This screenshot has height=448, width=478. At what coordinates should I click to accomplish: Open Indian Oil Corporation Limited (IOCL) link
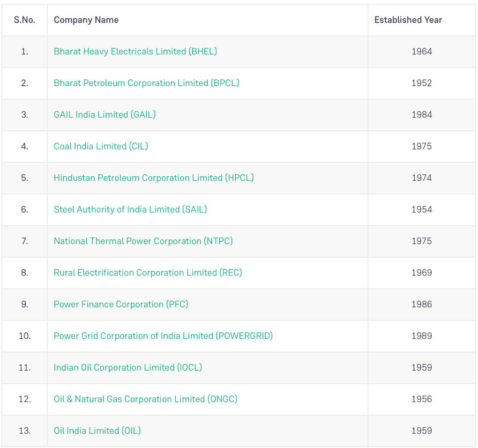coord(128,367)
